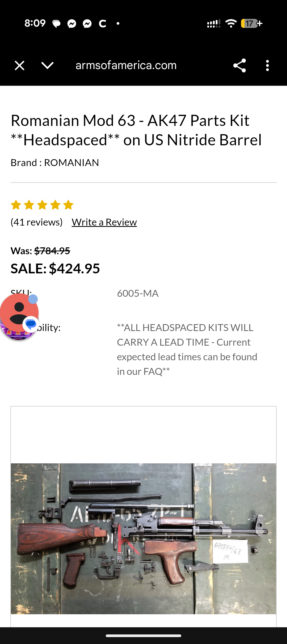Image resolution: width=287 pixels, height=644 pixels.
Task: Close the browser custom tab
Action: pyautogui.click(x=19, y=65)
